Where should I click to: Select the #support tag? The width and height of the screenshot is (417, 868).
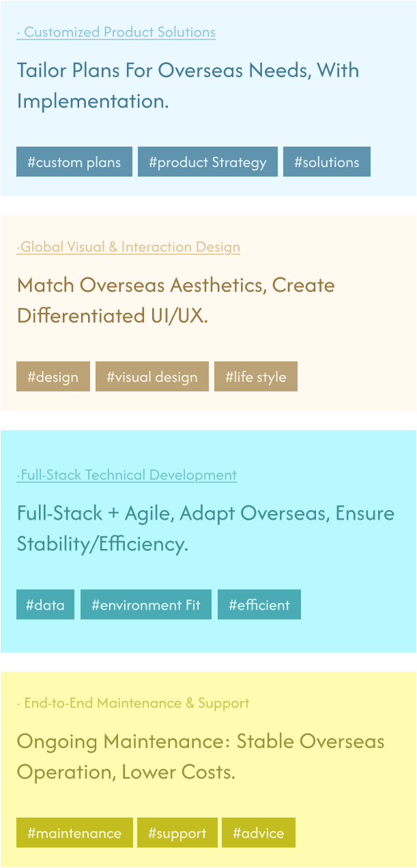[177, 833]
